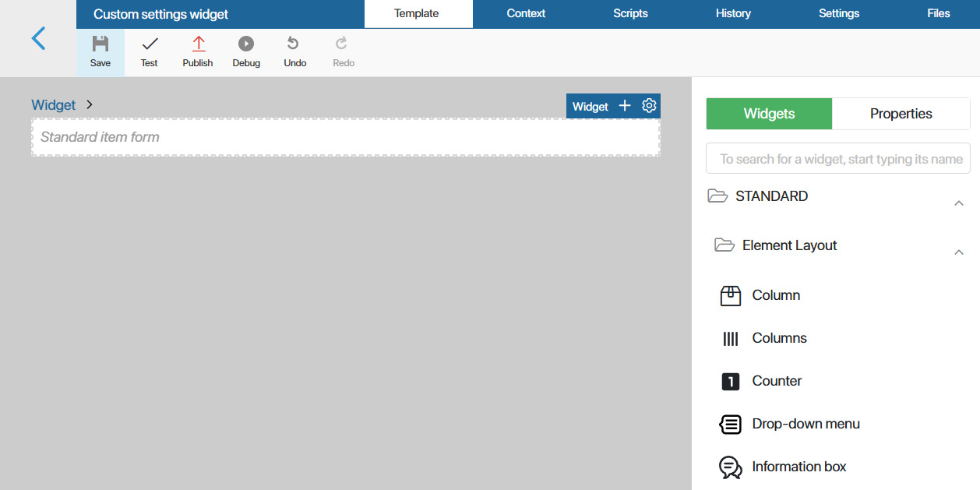
Task: Click the STANDARD folder icon
Action: pos(717,196)
